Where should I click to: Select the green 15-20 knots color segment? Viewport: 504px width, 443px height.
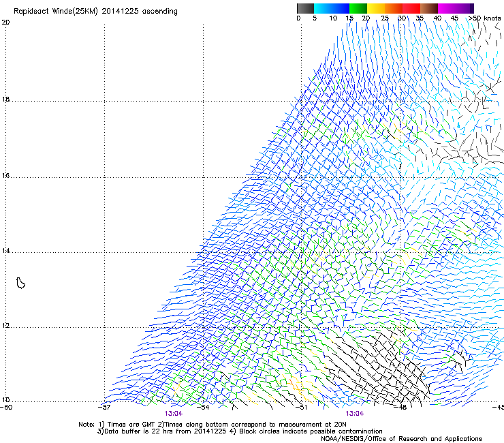[x=358, y=8]
